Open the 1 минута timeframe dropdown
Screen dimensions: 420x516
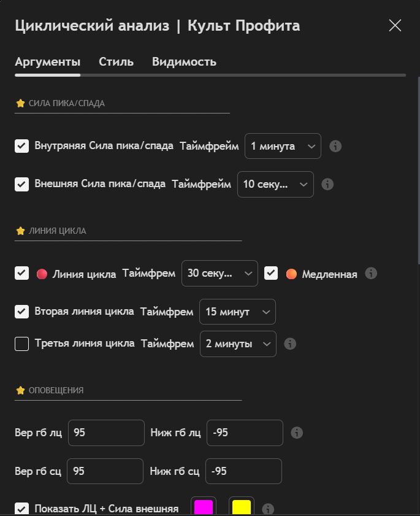283,147
